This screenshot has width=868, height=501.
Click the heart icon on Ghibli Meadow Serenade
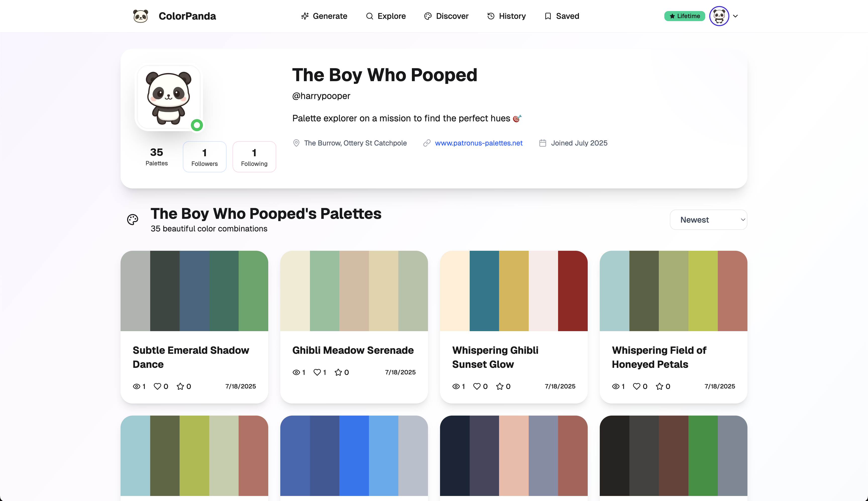pyautogui.click(x=317, y=372)
